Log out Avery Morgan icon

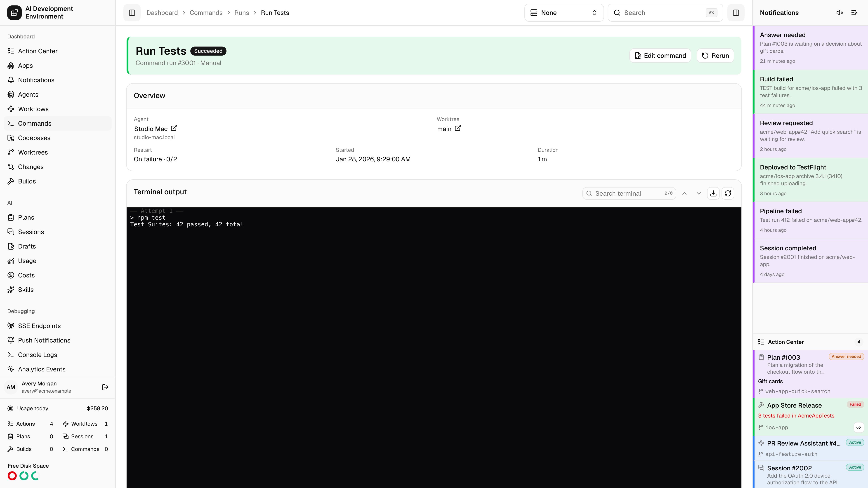tap(105, 387)
